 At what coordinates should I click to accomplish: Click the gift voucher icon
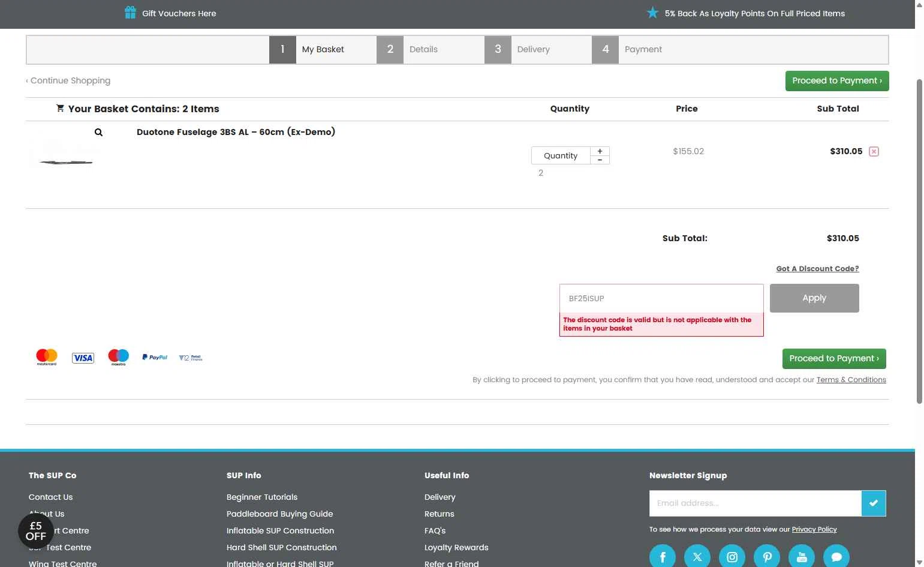(130, 13)
